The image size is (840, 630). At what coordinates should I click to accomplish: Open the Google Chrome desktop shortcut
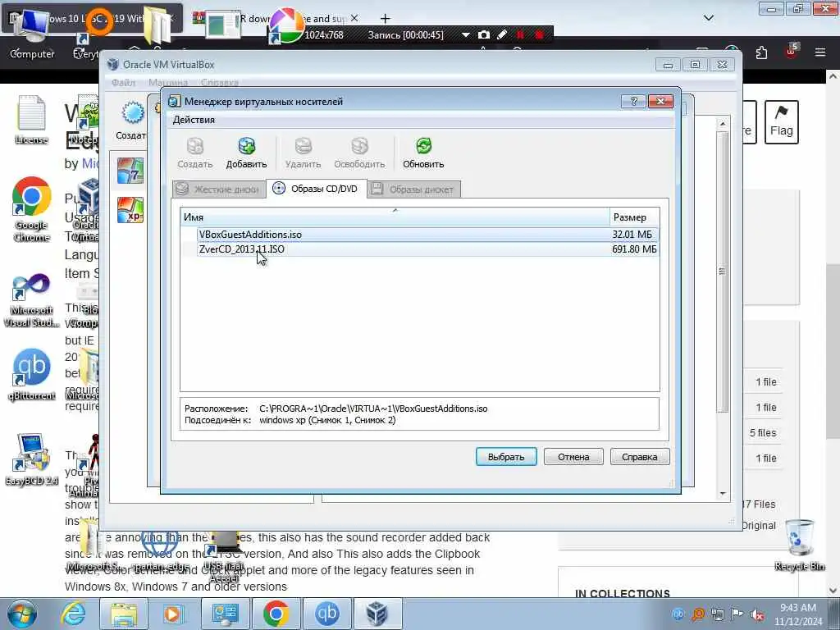[32, 209]
